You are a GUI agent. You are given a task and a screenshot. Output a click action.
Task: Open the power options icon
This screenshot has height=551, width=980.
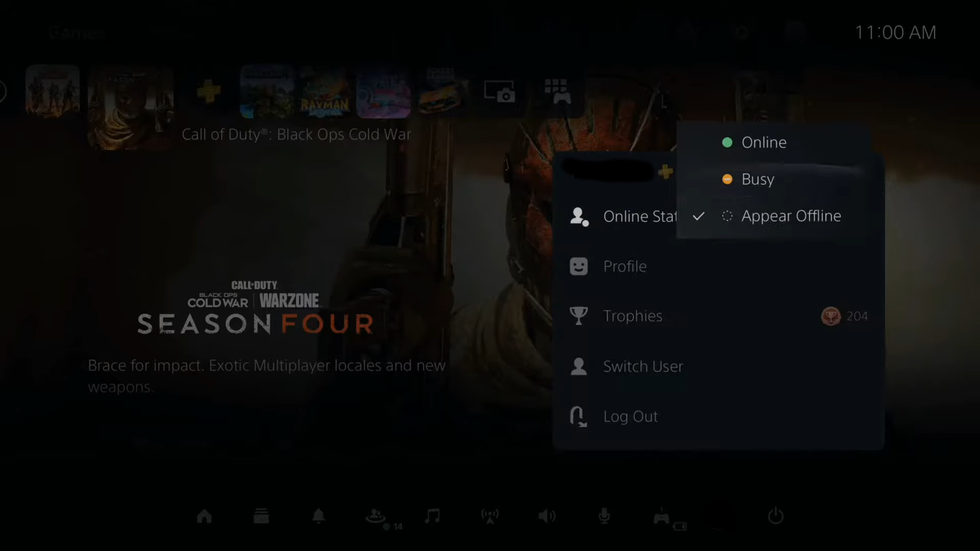[775, 516]
